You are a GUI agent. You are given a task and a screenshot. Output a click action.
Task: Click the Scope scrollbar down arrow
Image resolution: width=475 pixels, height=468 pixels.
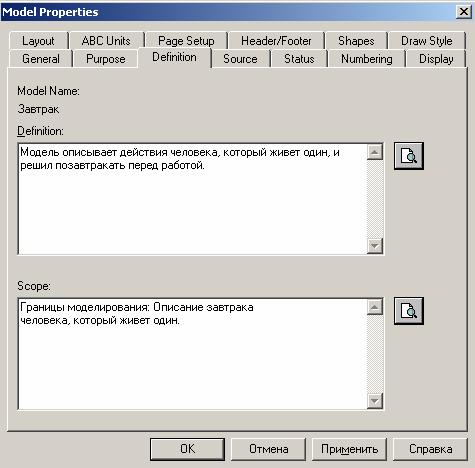point(375,401)
